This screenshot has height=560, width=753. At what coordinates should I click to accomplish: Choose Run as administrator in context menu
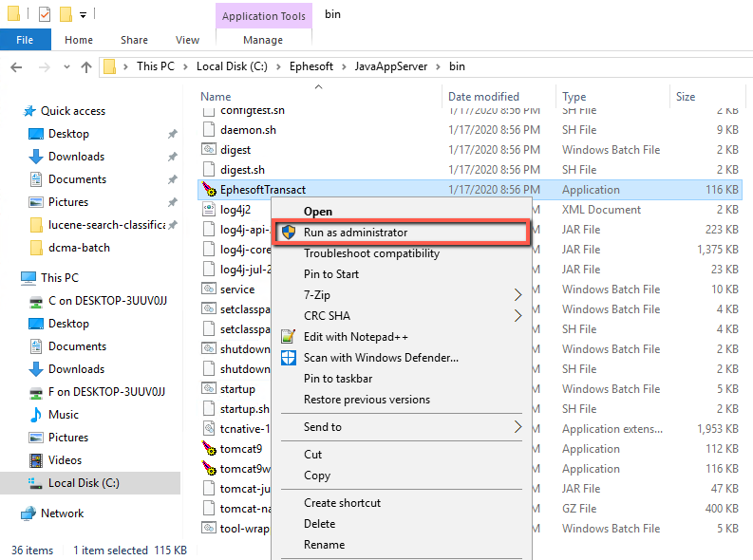(x=402, y=233)
